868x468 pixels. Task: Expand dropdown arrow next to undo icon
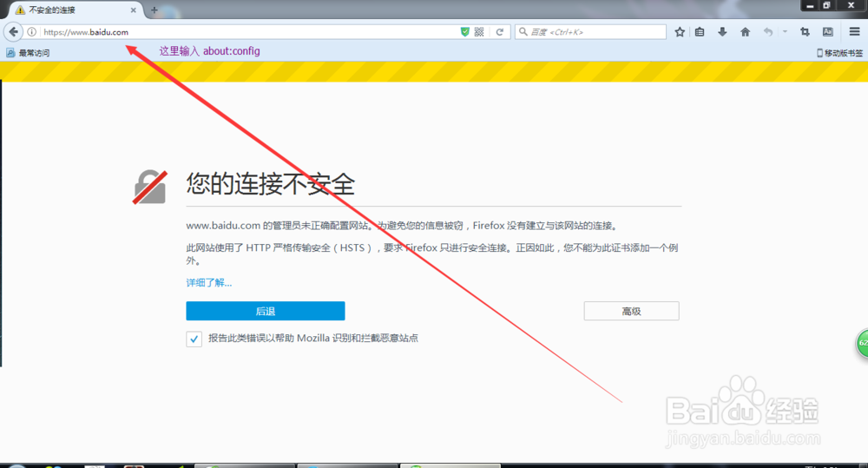(x=785, y=32)
